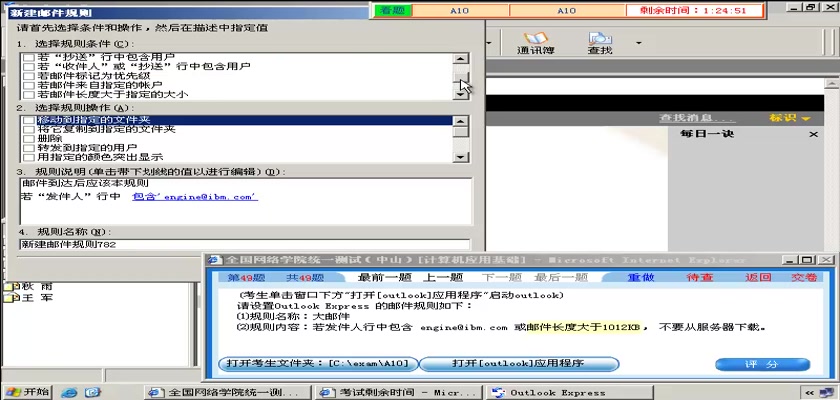Click the 评分 scoring button

[x=762, y=365]
